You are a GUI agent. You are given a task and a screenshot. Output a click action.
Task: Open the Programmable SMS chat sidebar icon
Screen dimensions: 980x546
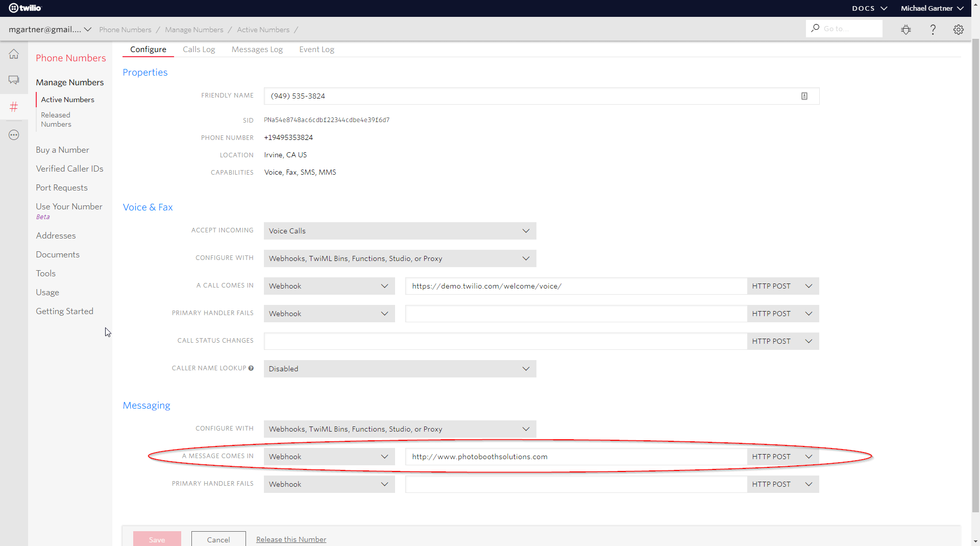tap(14, 80)
